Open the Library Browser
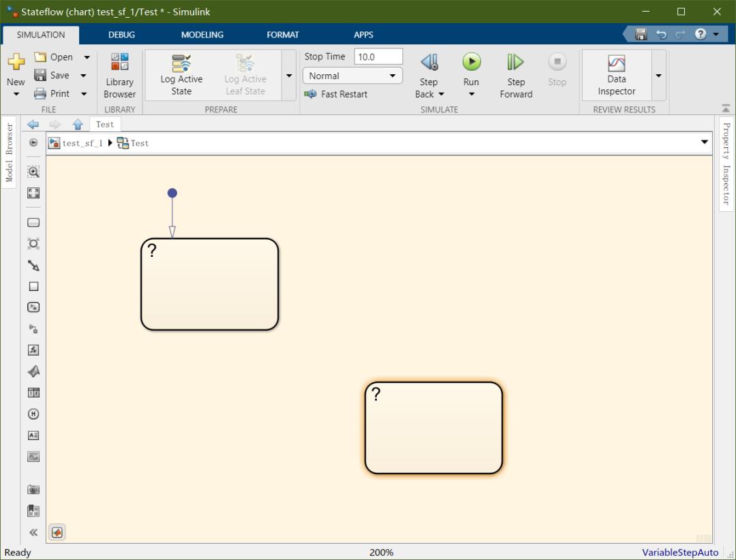736x560 pixels. 120,75
